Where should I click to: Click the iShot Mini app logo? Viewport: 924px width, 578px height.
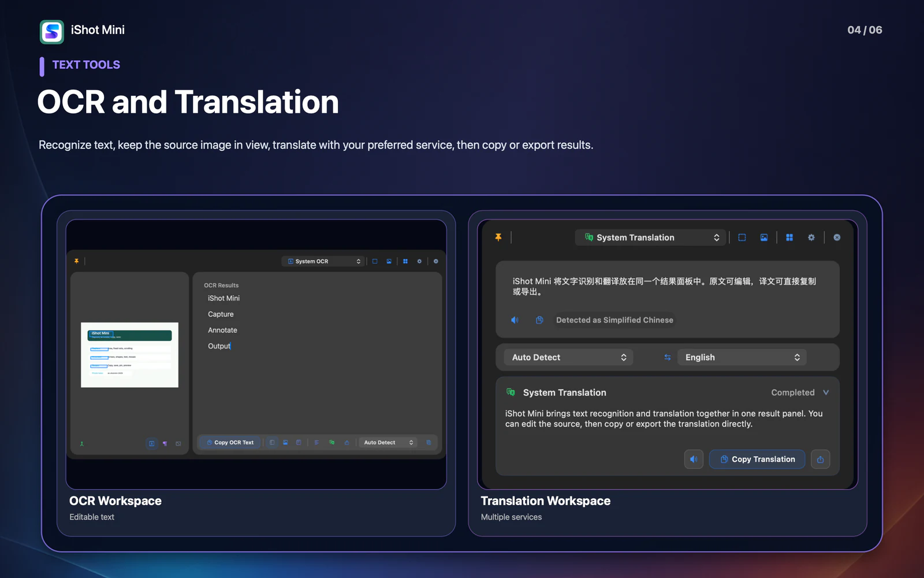click(x=52, y=32)
